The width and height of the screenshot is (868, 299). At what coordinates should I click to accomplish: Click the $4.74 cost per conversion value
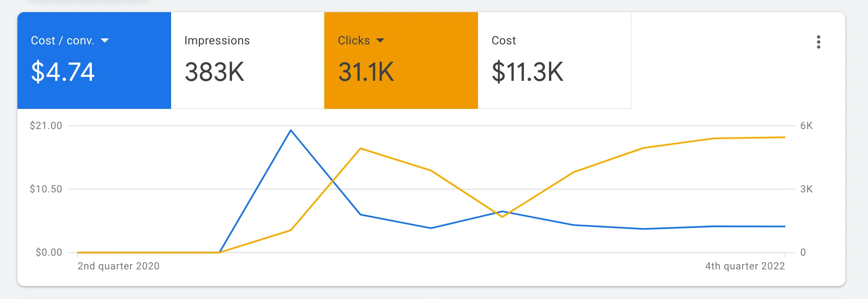(x=63, y=72)
